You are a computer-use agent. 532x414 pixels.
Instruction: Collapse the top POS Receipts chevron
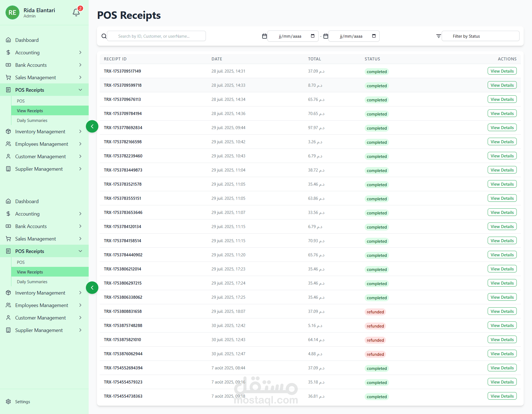click(x=80, y=90)
